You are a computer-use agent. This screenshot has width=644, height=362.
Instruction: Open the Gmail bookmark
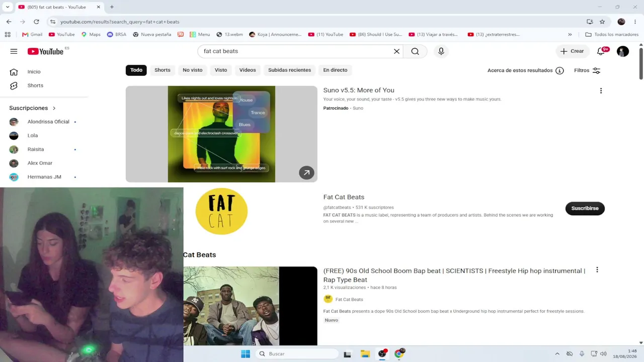pyautogui.click(x=32, y=35)
